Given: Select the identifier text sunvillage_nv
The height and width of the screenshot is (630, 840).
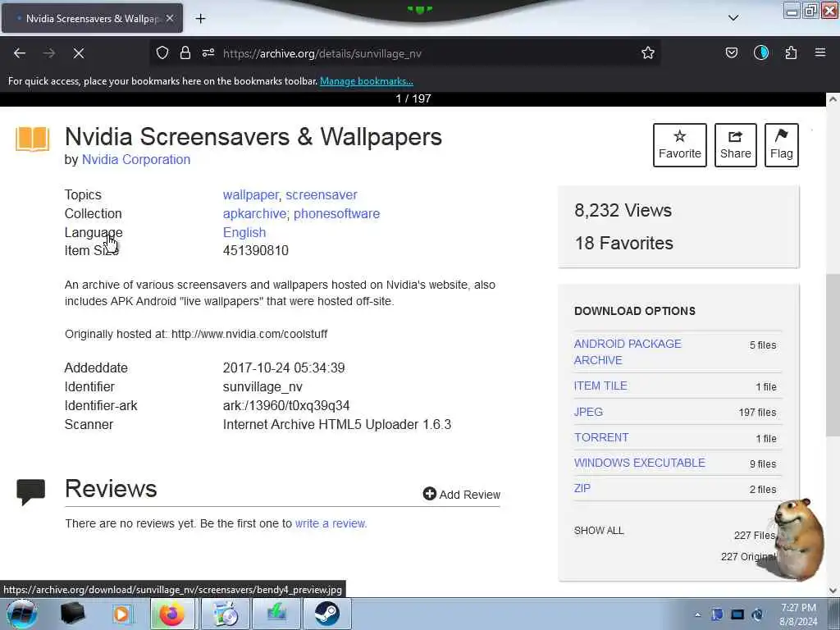Looking at the screenshot, I should [x=262, y=387].
